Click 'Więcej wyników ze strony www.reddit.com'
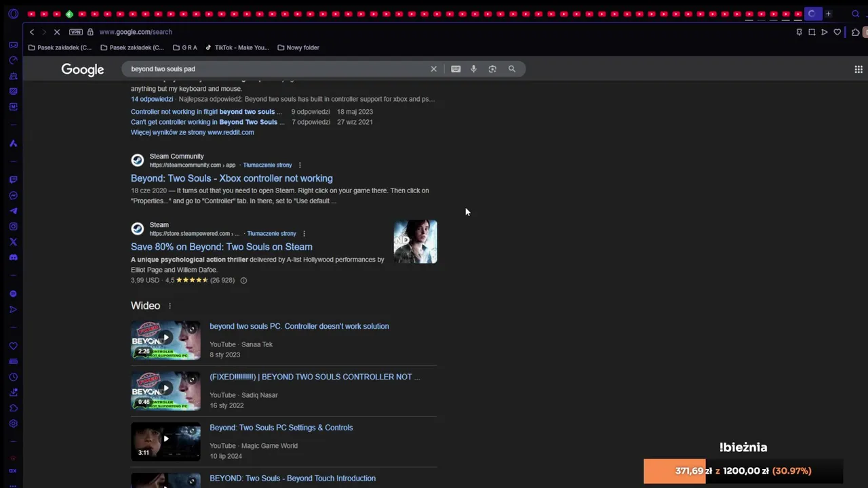The width and height of the screenshot is (868, 488). (193, 132)
